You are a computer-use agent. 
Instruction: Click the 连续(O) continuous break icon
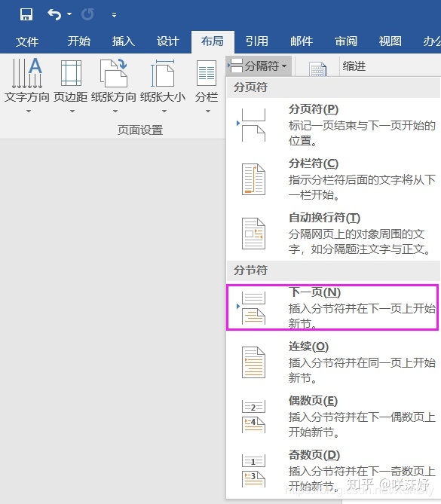(x=253, y=362)
